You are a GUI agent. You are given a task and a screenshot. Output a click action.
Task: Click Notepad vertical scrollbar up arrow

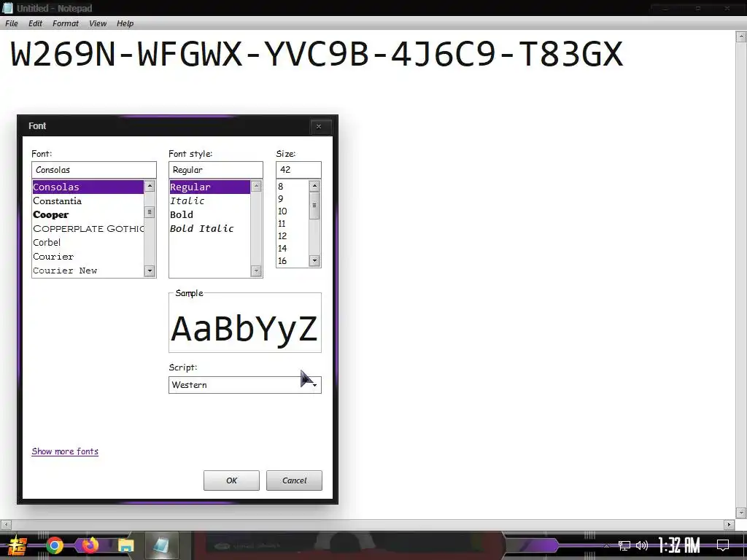click(741, 36)
